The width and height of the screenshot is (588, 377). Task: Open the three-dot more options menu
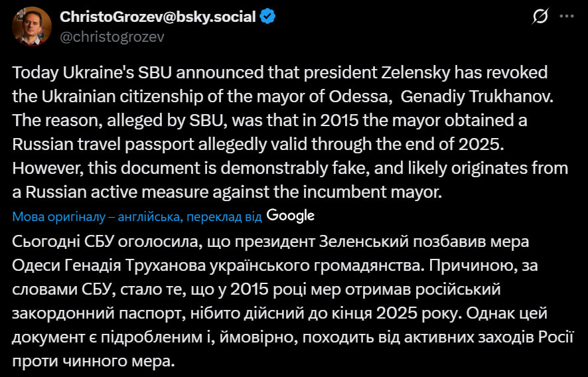pyautogui.click(x=567, y=17)
